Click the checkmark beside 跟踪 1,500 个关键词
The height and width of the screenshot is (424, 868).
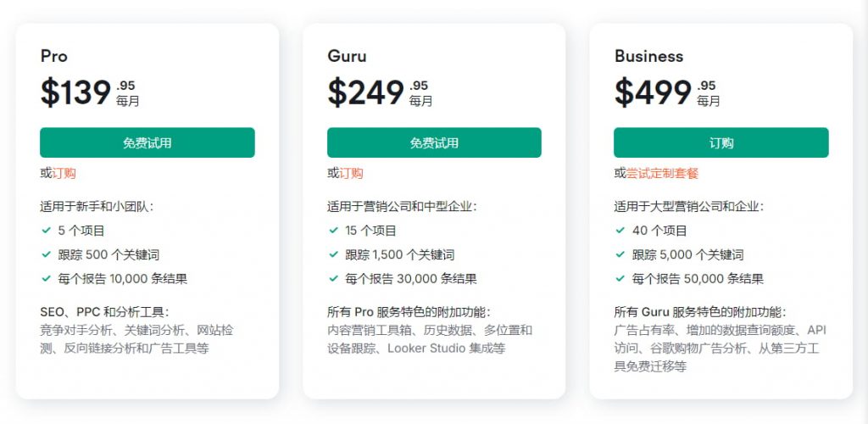point(332,254)
